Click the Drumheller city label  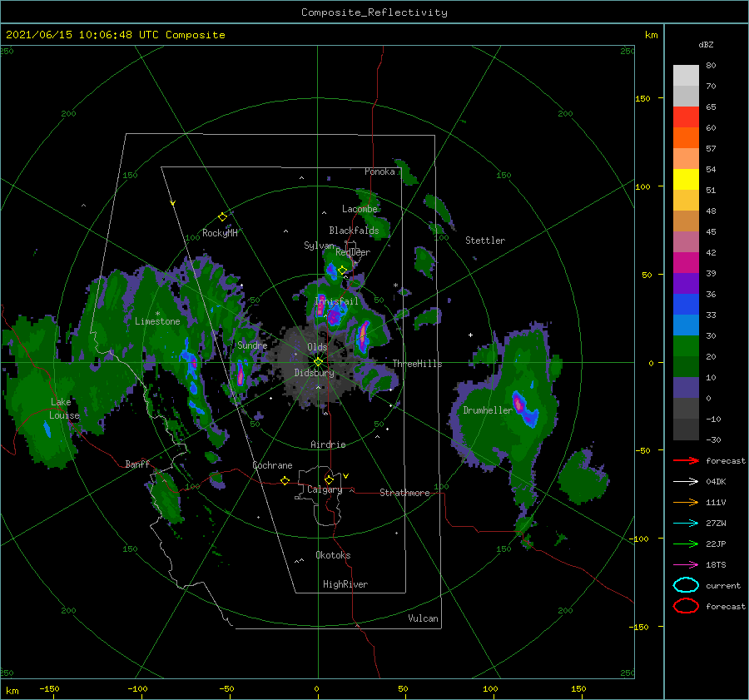pos(488,410)
